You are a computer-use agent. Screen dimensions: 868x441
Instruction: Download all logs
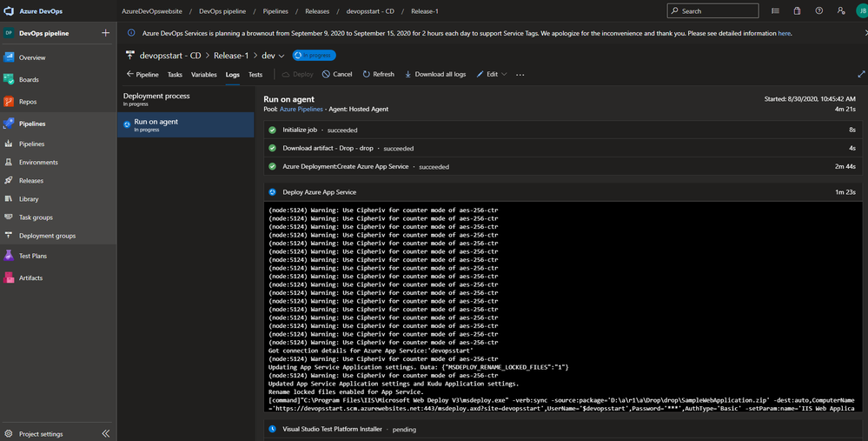pos(435,74)
